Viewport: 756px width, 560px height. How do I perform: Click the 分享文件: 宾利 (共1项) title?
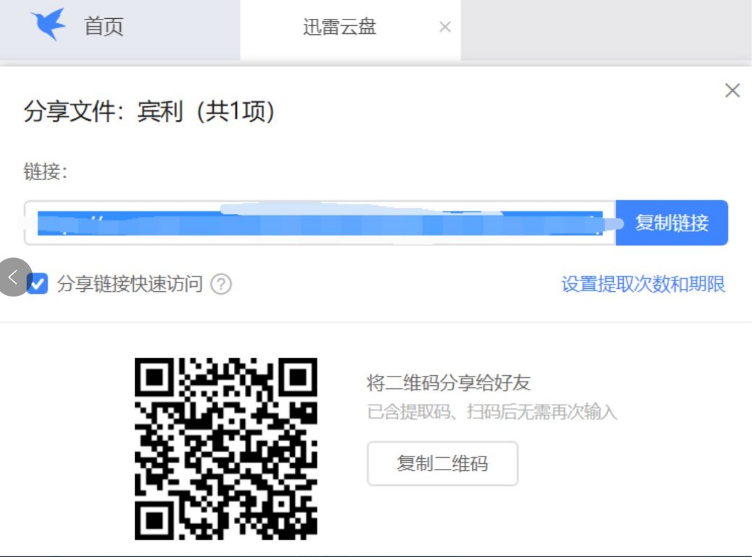pyautogui.click(x=150, y=111)
